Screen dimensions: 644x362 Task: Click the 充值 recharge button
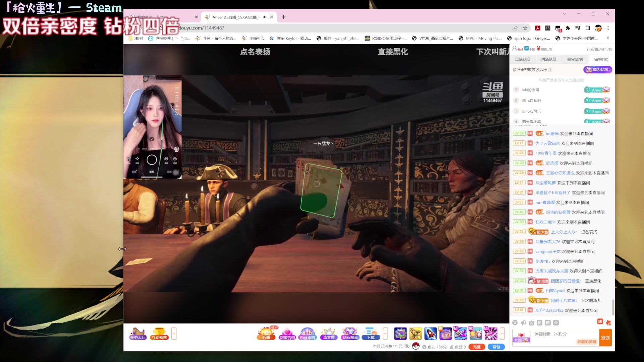(477, 347)
